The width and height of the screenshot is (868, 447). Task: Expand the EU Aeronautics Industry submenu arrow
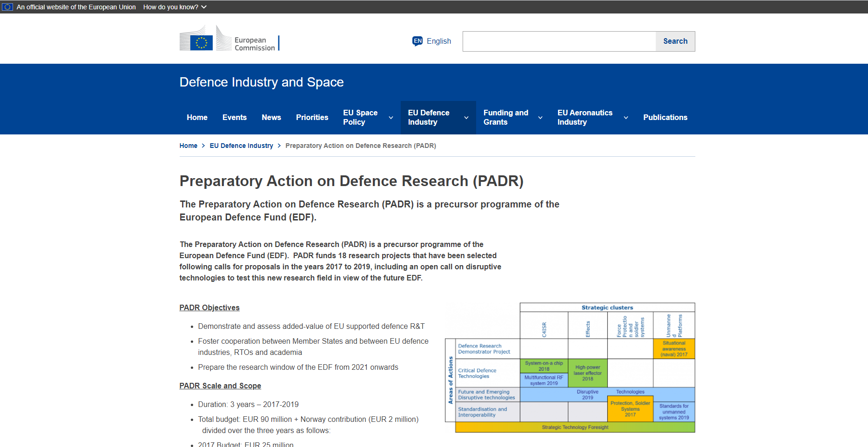626,118
